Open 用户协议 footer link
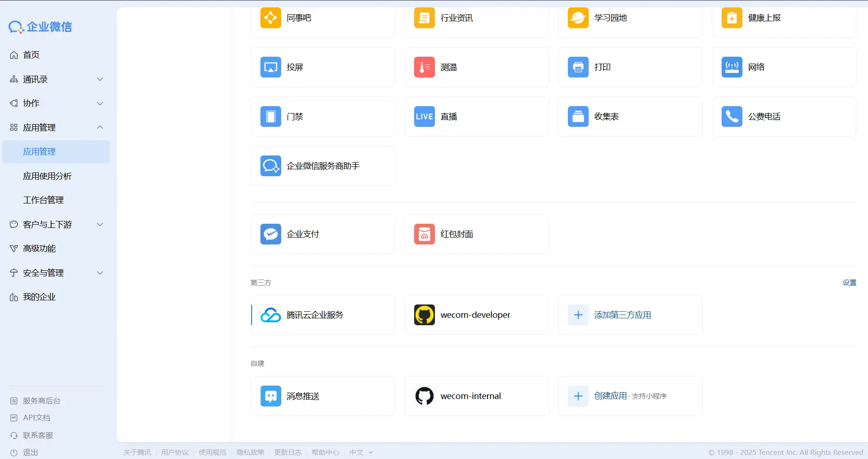Viewport: 868px width, 459px height. point(175,453)
